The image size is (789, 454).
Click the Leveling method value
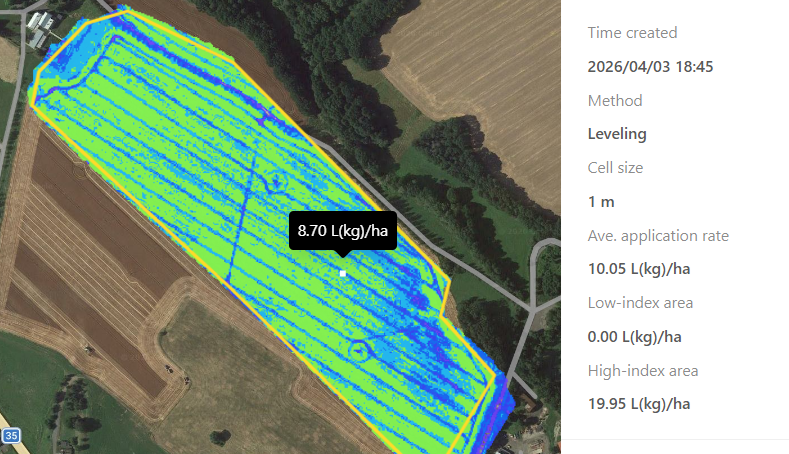coord(617,134)
